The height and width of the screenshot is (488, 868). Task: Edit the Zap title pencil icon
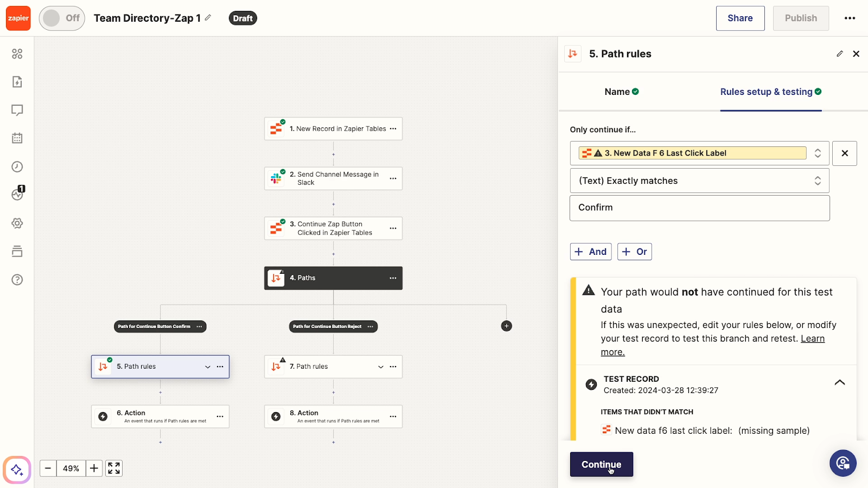(x=208, y=18)
